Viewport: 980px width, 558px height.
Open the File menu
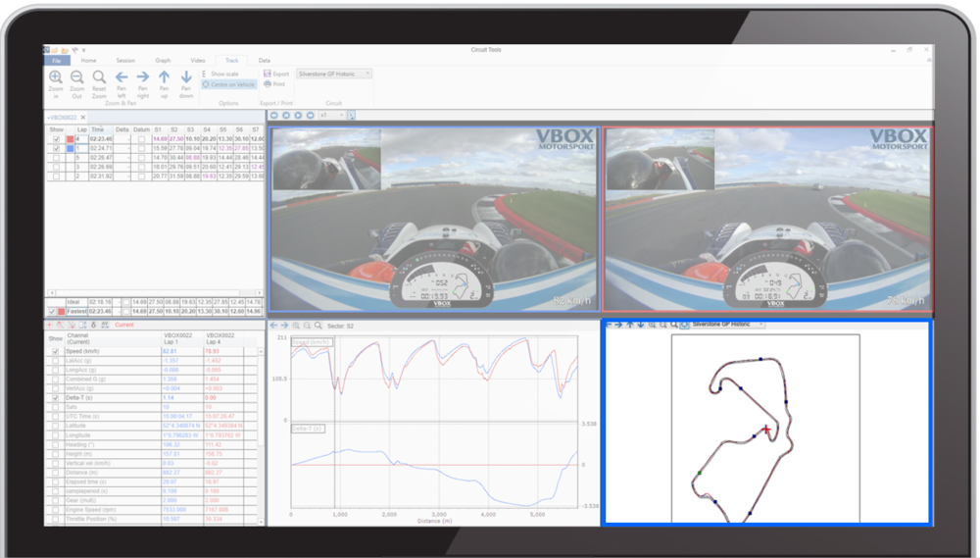(x=56, y=61)
